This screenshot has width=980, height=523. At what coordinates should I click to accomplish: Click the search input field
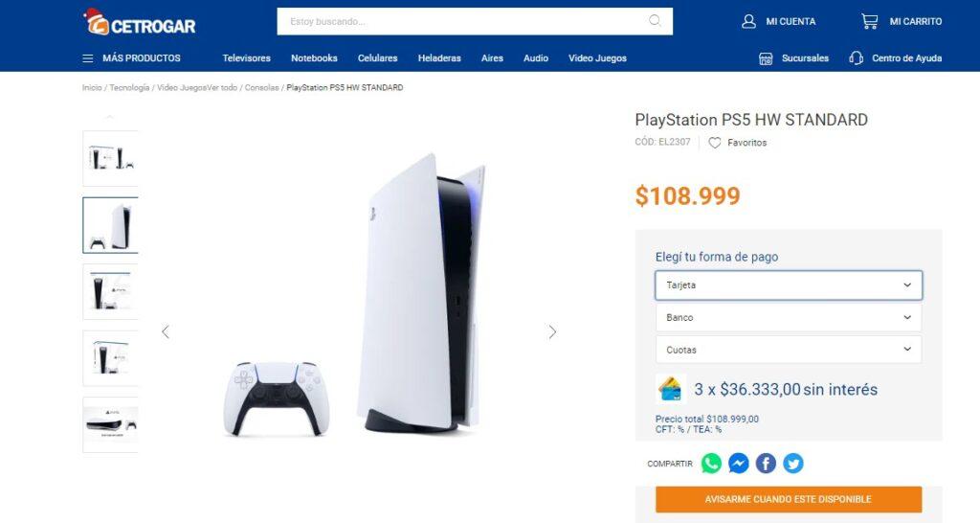462,21
